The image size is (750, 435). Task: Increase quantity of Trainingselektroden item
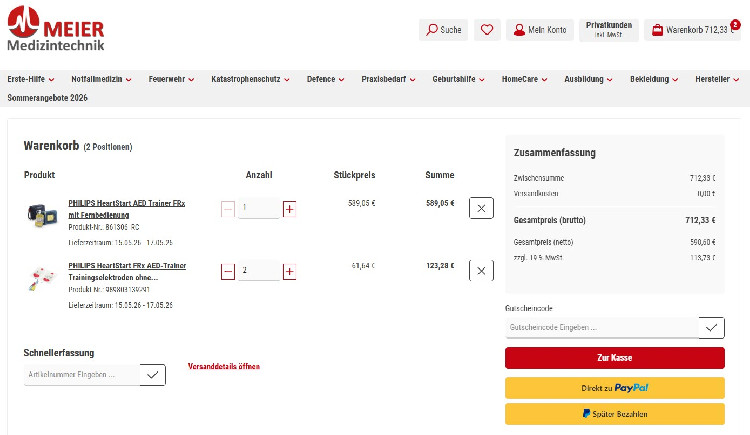pos(289,272)
